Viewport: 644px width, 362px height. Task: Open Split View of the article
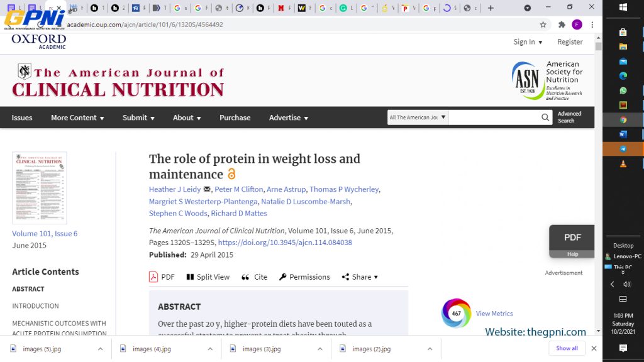point(208,277)
